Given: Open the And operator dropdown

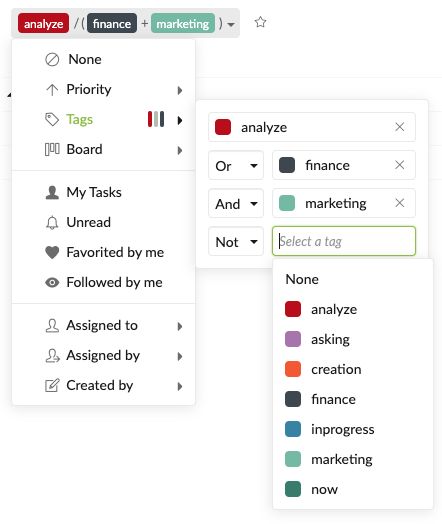Looking at the screenshot, I should 236,204.
